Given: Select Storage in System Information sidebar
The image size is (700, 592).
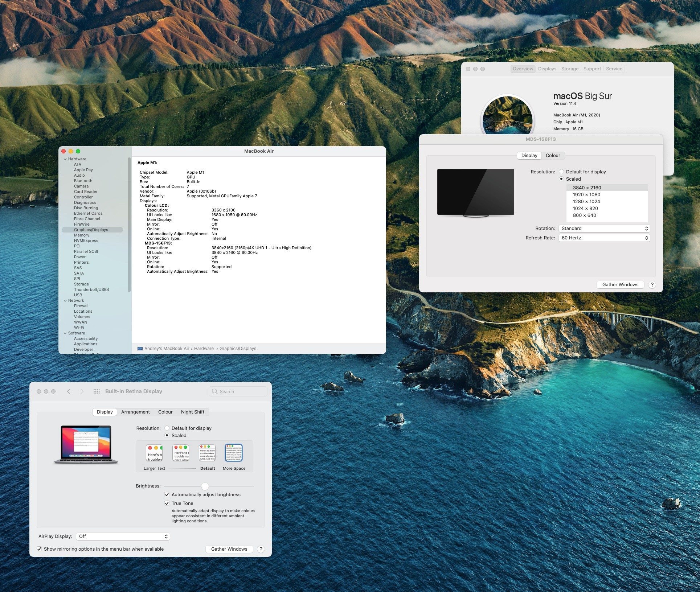Looking at the screenshot, I should click(81, 284).
